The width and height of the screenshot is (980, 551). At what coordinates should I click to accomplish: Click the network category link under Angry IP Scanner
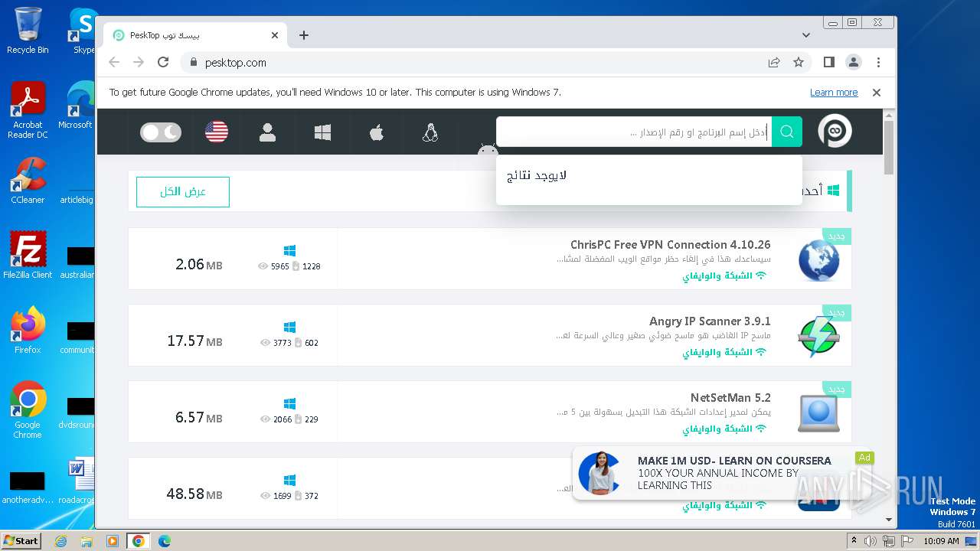pyautogui.click(x=724, y=352)
